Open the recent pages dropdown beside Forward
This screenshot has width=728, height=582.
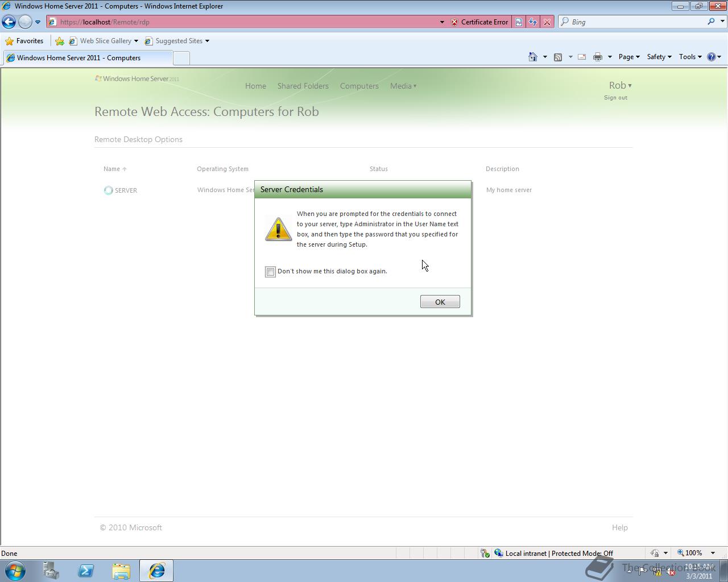coord(38,22)
